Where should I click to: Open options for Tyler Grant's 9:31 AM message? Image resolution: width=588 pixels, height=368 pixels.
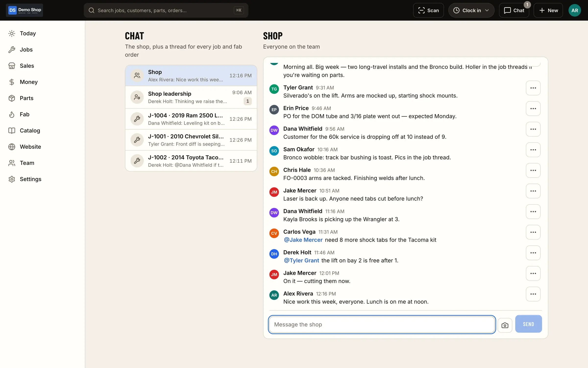pyautogui.click(x=533, y=88)
